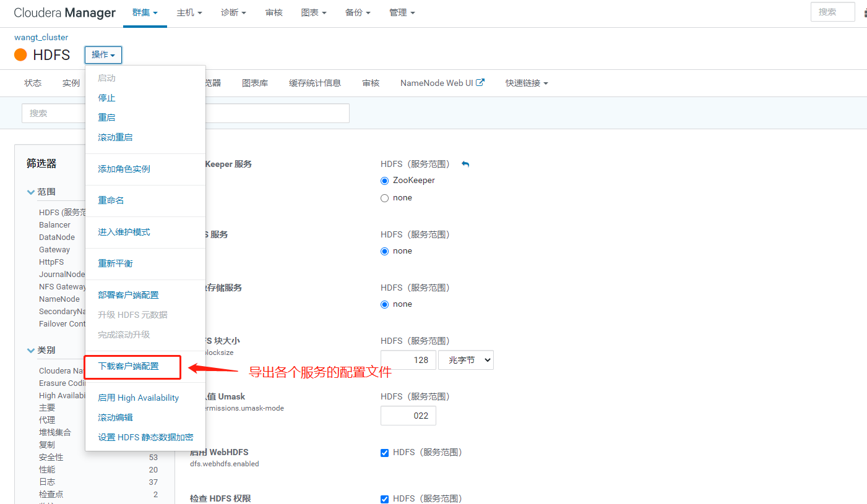Filter by 主要 category
Viewport: 867px width, 504px height.
click(x=47, y=408)
